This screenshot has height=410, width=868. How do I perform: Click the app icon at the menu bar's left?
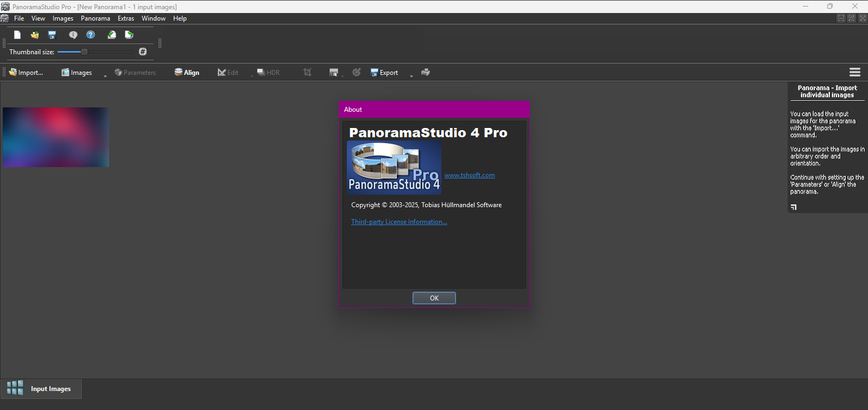[x=5, y=18]
